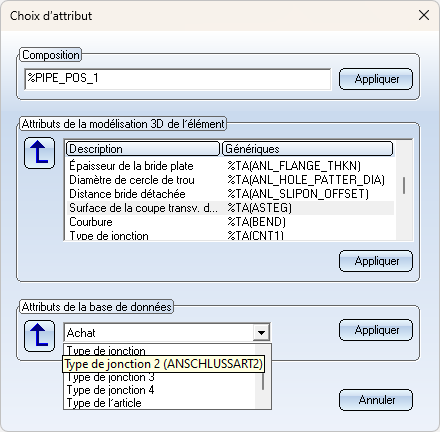Click the dropdown list scrollbar thumb
Image resolution: width=440 pixels, height=432 pixels.
(263, 381)
